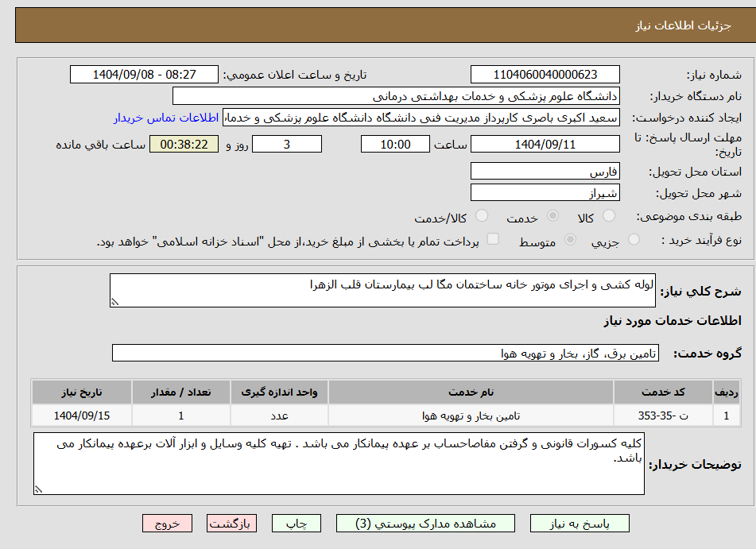Select the متوسط purchase type option
The image size is (756, 549).
coord(569,240)
